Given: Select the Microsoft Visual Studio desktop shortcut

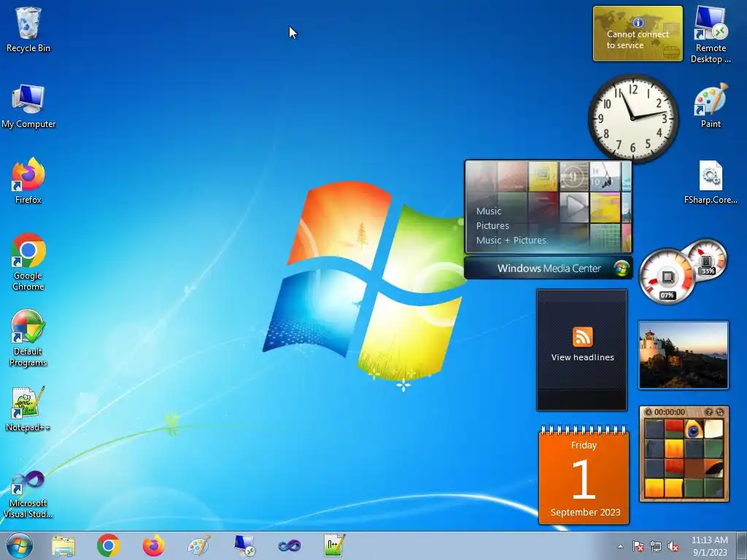Looking at the screenshot, I should click(x=28, y=494).
